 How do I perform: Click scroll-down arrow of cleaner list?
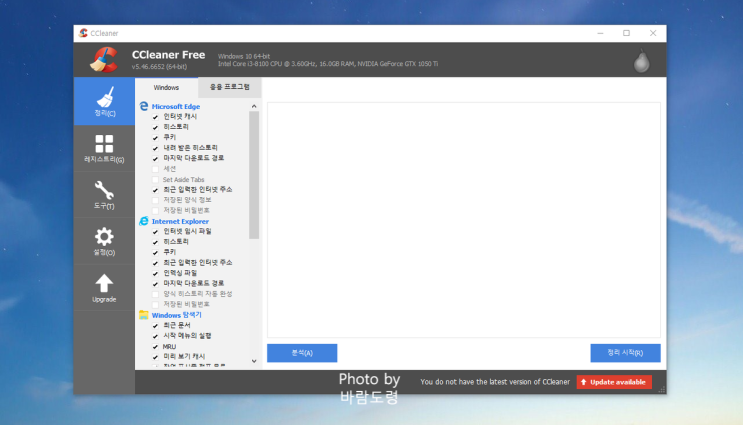(x=254, y=361)
